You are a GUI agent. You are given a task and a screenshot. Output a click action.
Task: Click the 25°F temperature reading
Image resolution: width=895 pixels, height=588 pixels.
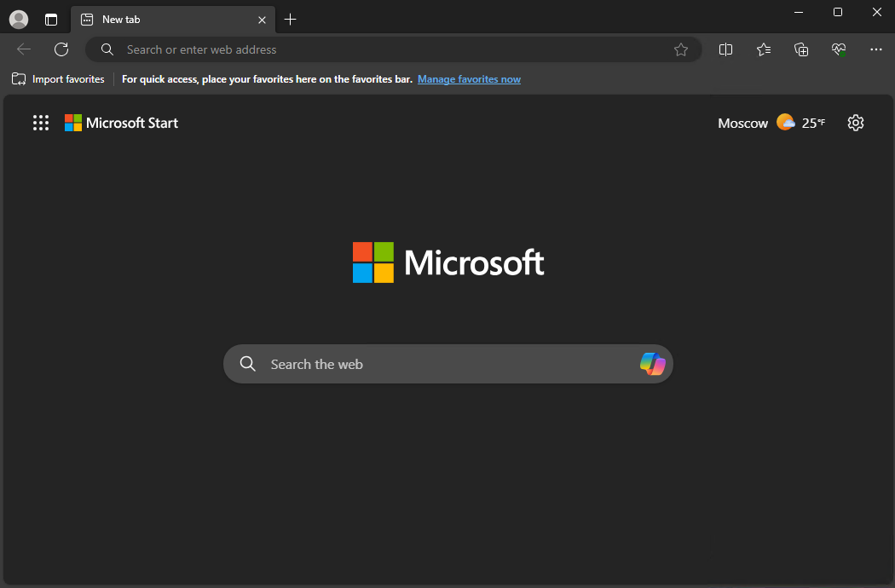813,123
